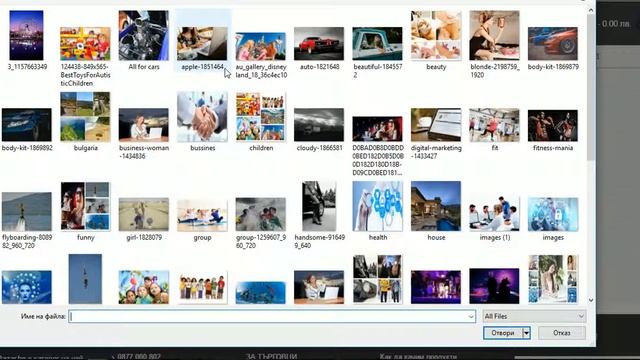640x360 pixels.
Task: Select the body-kit-1869892 image
Action: click(27, 125)
